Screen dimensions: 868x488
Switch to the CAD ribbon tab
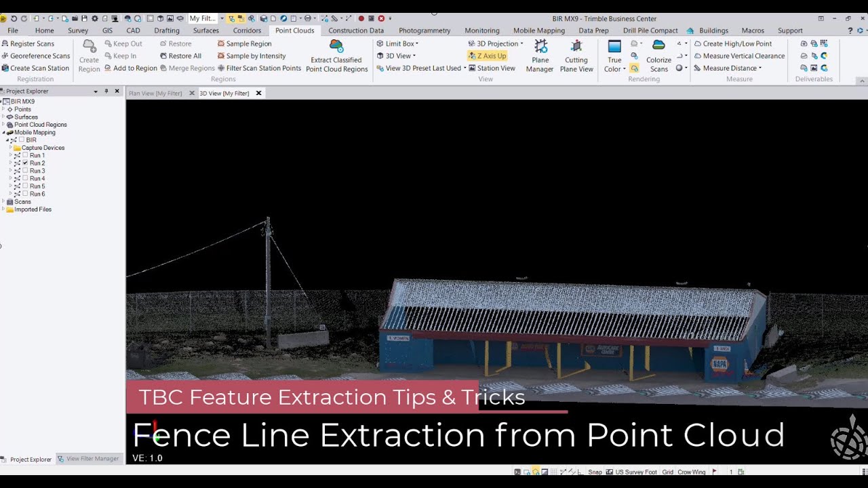[x=133, y=30]
